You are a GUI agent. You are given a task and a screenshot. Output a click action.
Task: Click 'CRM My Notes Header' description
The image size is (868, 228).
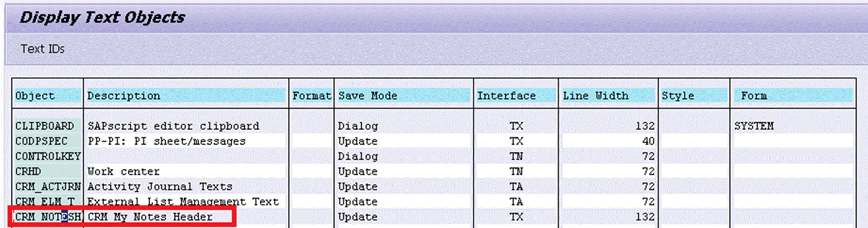point(150,217)
